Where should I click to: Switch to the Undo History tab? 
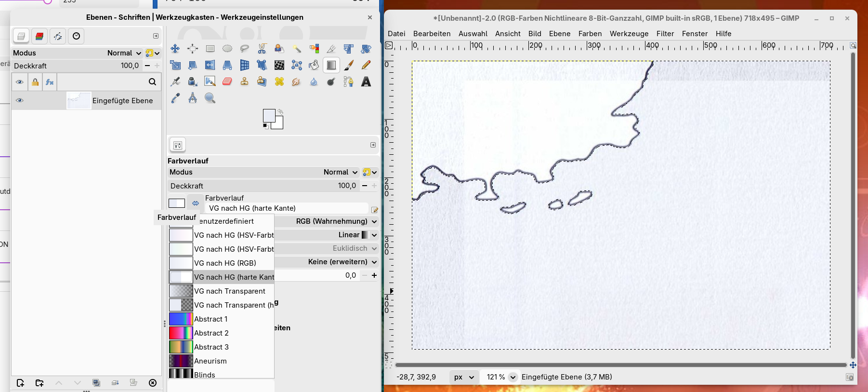(x=76, y=36)
